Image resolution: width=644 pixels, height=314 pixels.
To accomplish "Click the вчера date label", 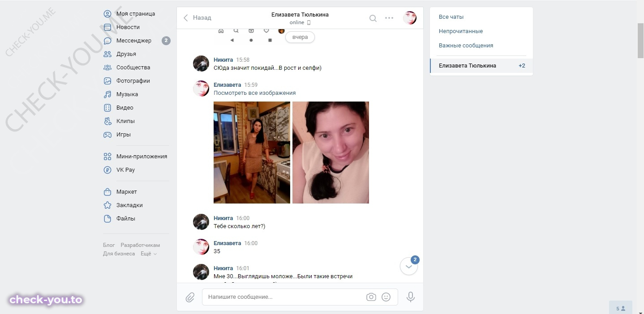I will [x=300, y=37].
